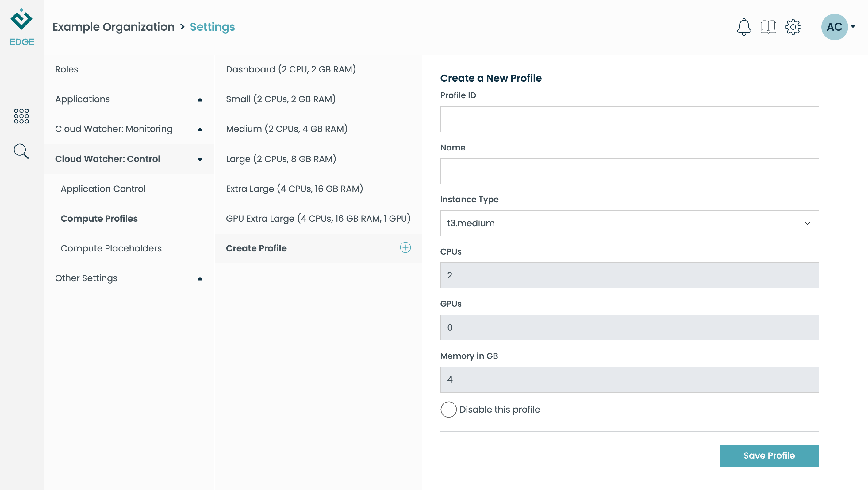Open notifications bell icon

(744, 27)
